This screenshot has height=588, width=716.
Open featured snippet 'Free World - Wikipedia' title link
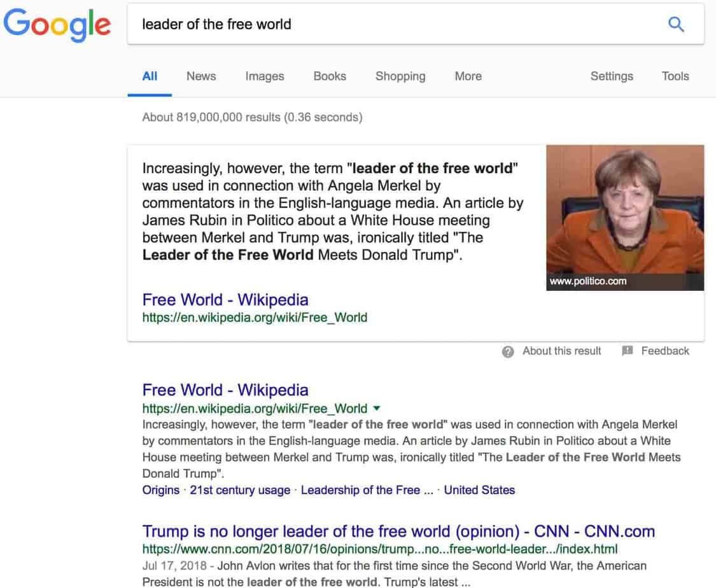point(225,300)
